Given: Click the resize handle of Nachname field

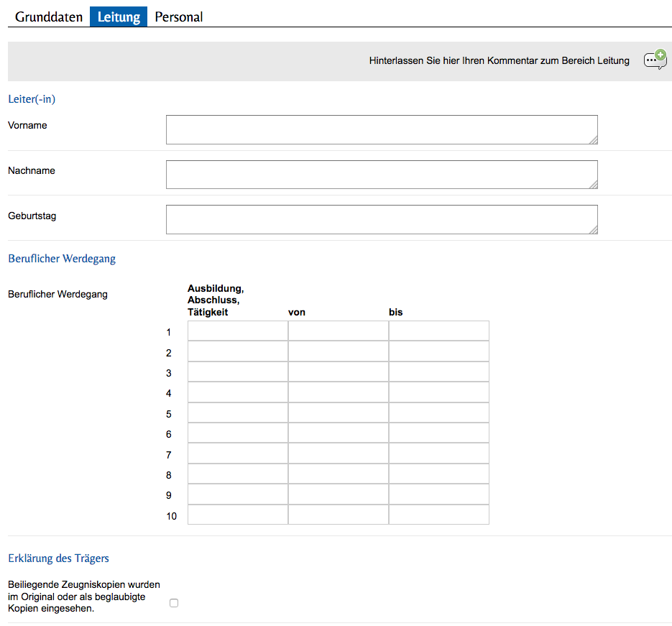Looking at the screenshot, I should click(x=593, y=185).
